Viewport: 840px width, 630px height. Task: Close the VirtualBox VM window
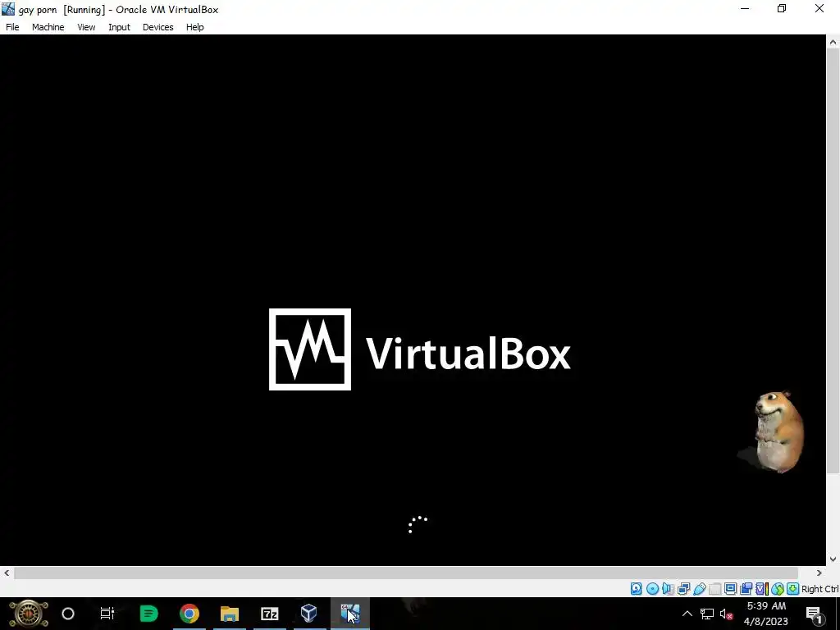tap(819, 9)
